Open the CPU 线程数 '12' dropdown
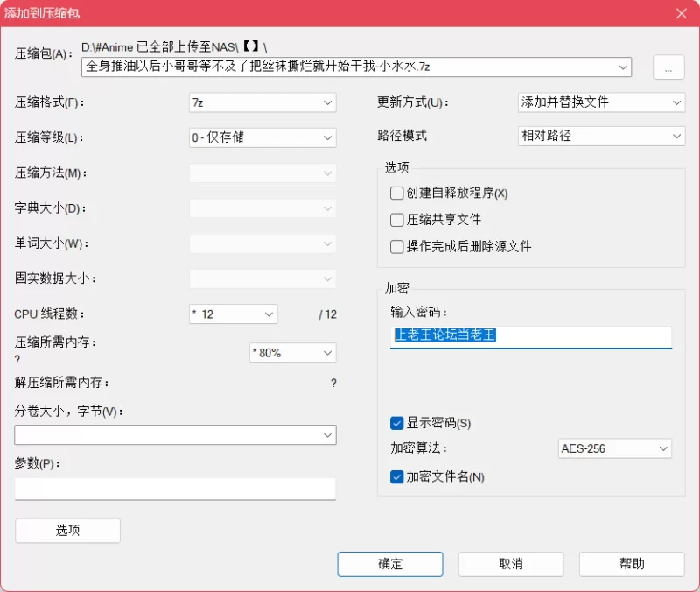 click(x=233, y=314)
